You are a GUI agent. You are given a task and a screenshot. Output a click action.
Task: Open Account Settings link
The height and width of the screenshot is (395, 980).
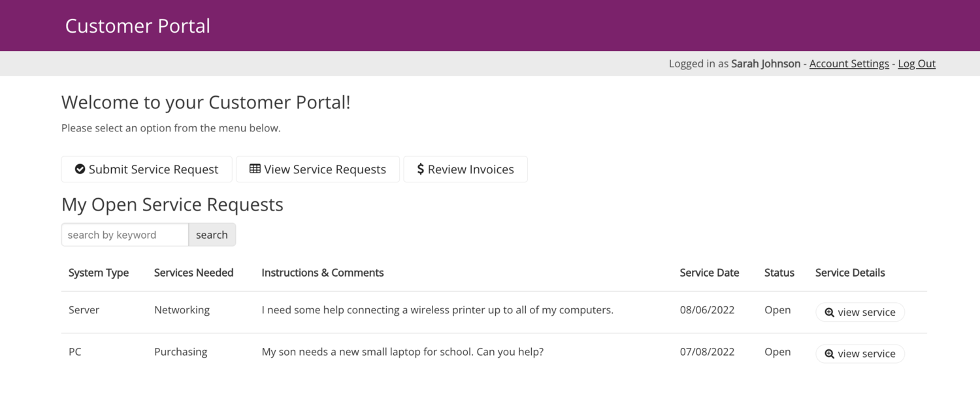tap(849, 63)
